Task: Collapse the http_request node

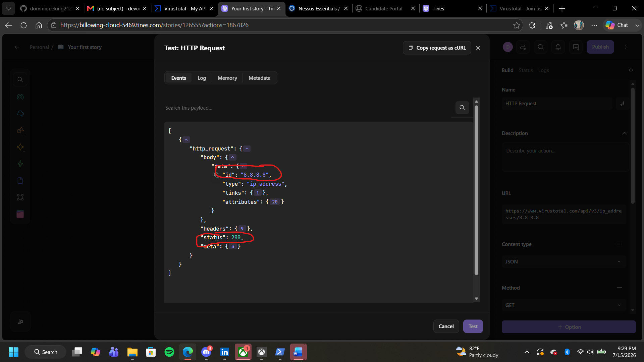Action: [247, 148]
